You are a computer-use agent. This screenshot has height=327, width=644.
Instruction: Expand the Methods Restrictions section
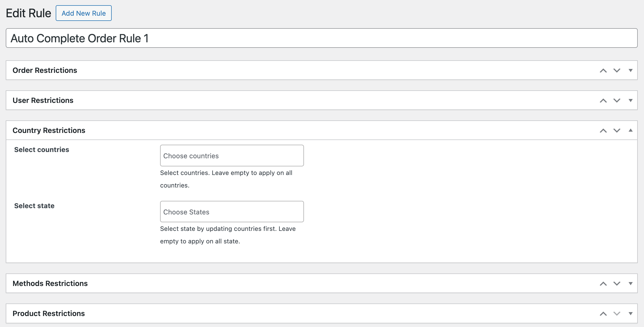(631, 283)
